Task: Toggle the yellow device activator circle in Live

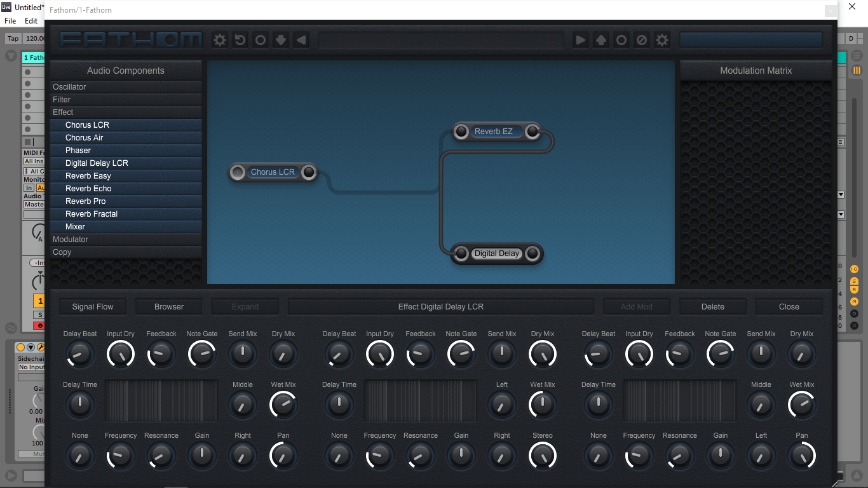Action: pyautogui.click(x=20, y=347)
